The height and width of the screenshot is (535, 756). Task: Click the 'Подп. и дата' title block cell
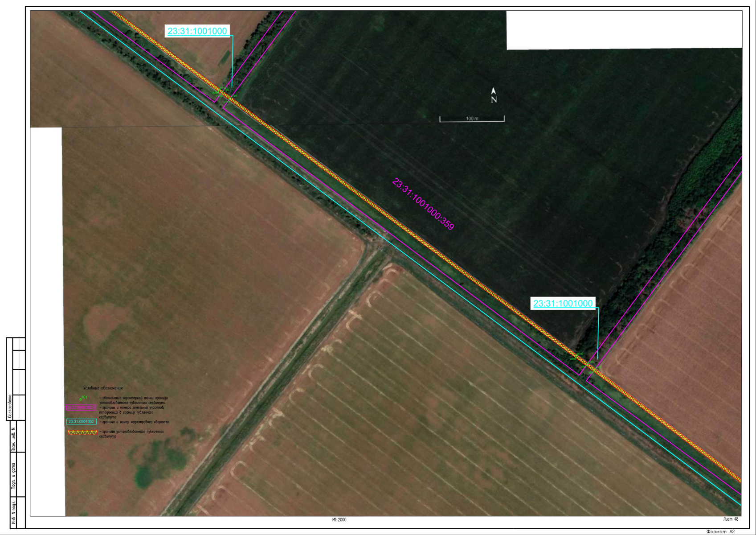click(13, 476)
